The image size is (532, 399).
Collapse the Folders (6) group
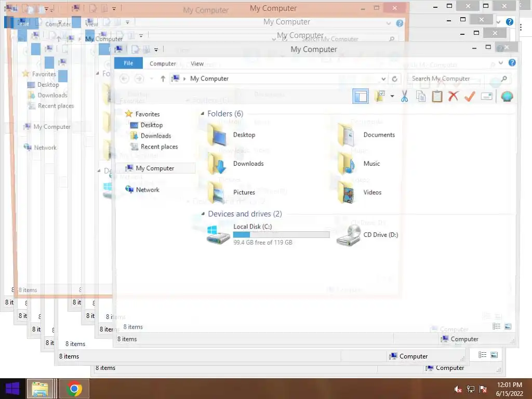tap(203, 114)
